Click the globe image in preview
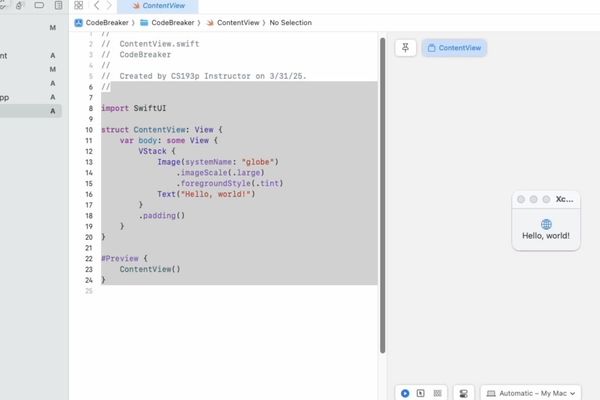Image resolution: width=600 pixels, height=400 pixels. pos(546,224)
